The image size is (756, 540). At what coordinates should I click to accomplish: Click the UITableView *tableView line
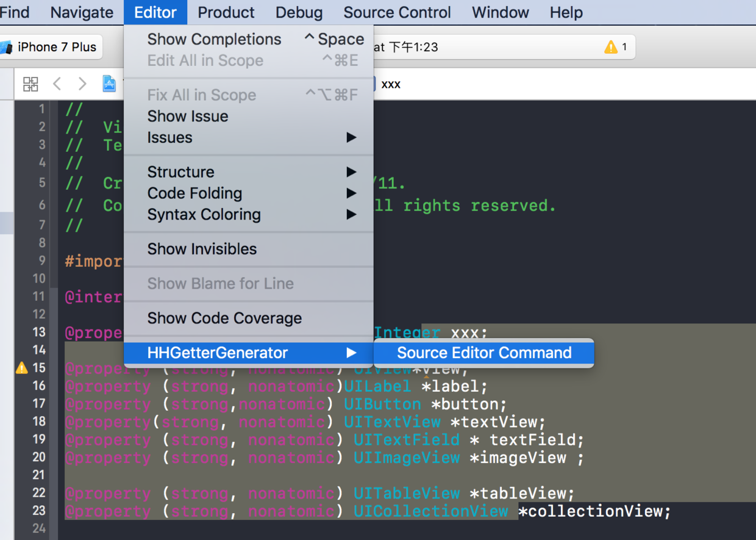tap(320, 493)
